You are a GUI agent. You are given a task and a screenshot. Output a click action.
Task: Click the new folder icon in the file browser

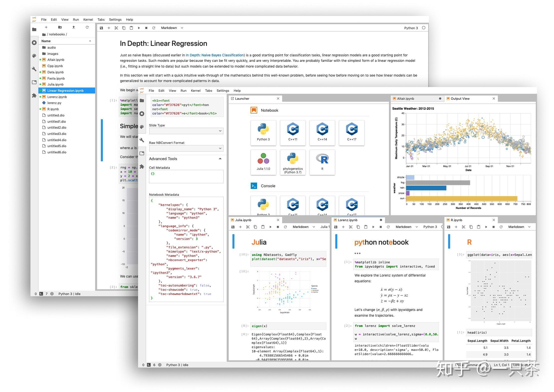point(60,27)
